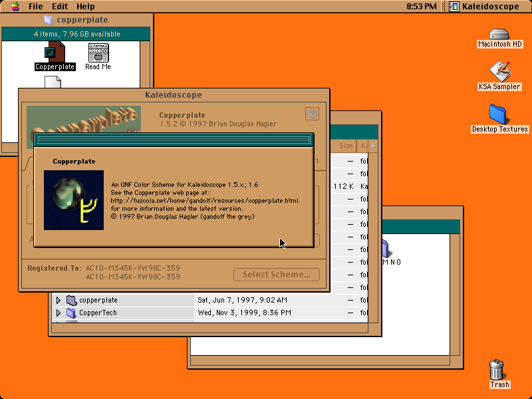
Task: Click the Copperplate logo preview image
Action: [x=84, y=120]
